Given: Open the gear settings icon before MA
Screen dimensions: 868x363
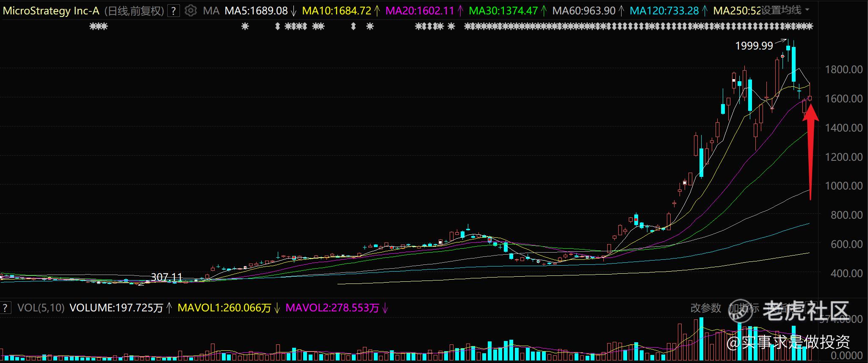Looking at the screenshot, I should point(191,11).
